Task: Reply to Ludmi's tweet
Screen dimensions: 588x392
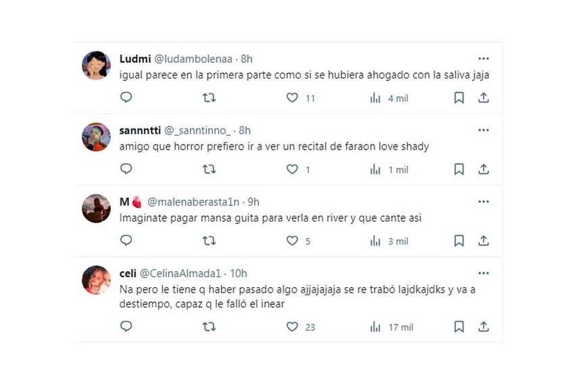Action: pyautogui.click(x=126, y=98)
